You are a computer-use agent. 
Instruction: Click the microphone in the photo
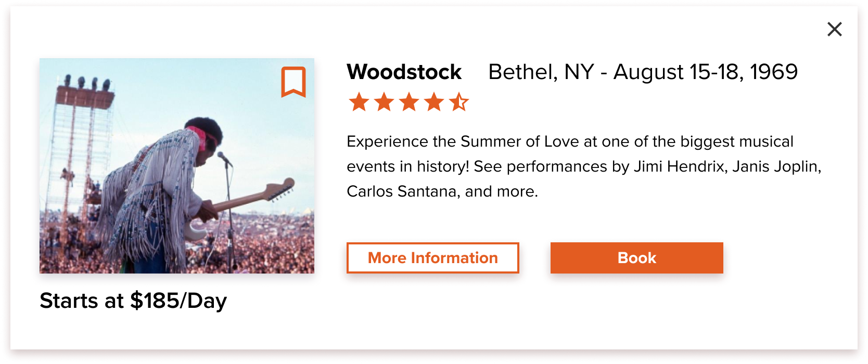224,157
